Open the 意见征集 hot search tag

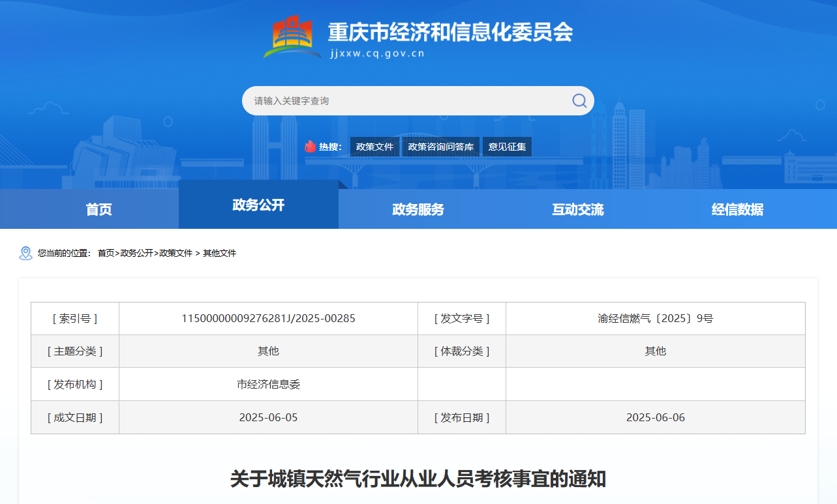pos(507,147)
